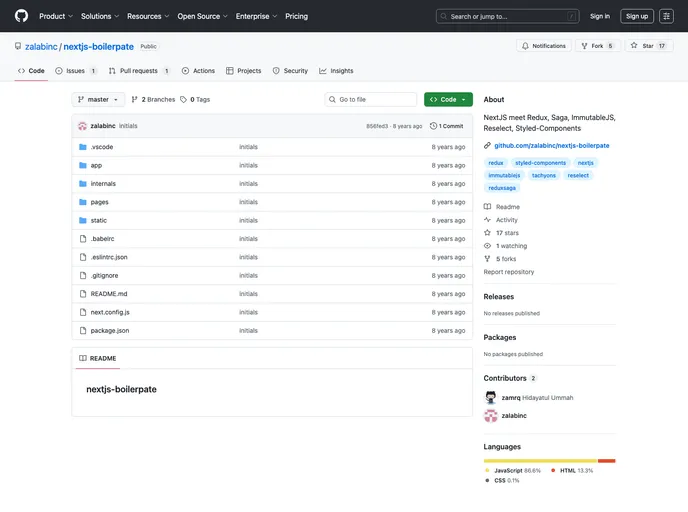Open the package.json file
This screenshot has height=512, width=688.
pyautogui.click(x=110, y=331)
